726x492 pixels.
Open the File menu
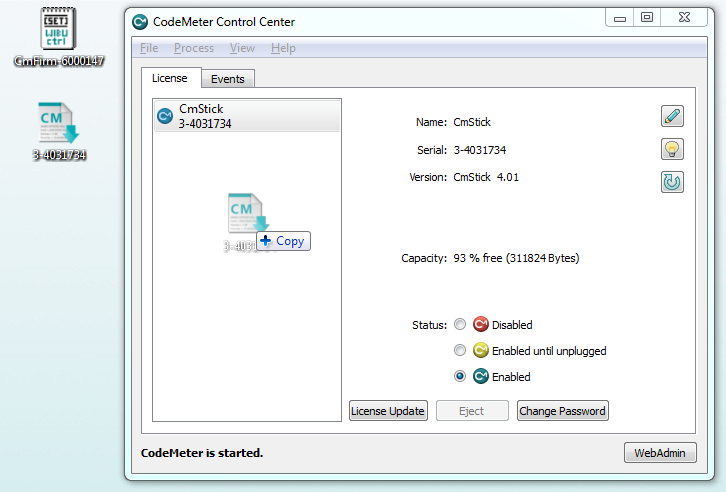point(149,48)
